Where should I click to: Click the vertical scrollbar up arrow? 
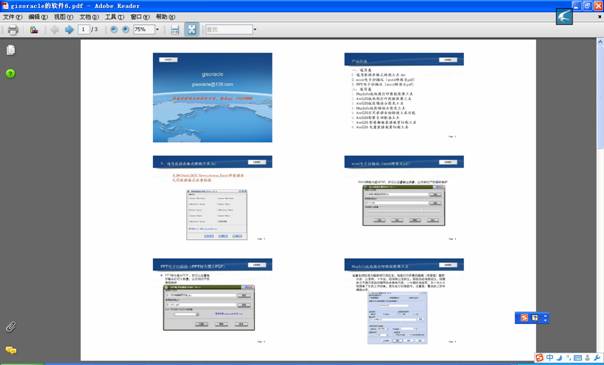[x=600, y=42]
